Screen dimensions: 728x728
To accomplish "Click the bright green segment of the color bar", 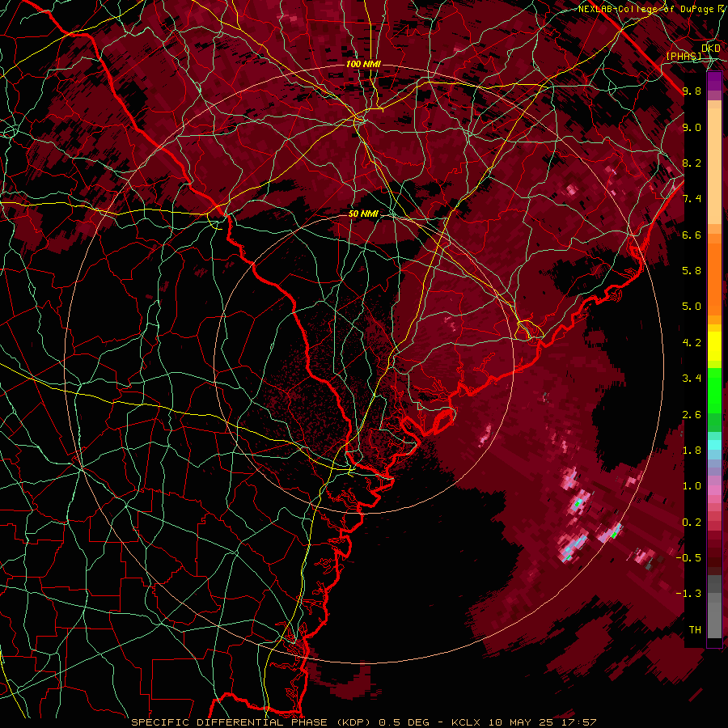I will (714, 389).
